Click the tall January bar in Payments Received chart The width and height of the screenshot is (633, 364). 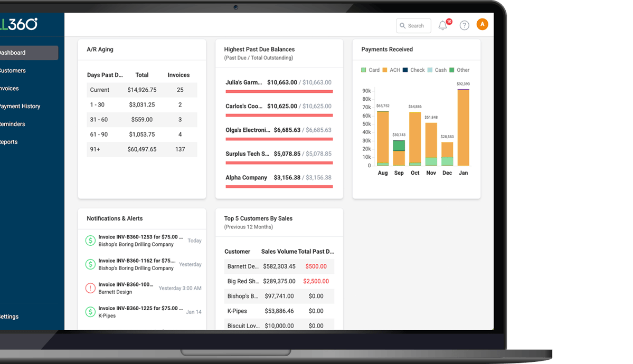[463, 127]
